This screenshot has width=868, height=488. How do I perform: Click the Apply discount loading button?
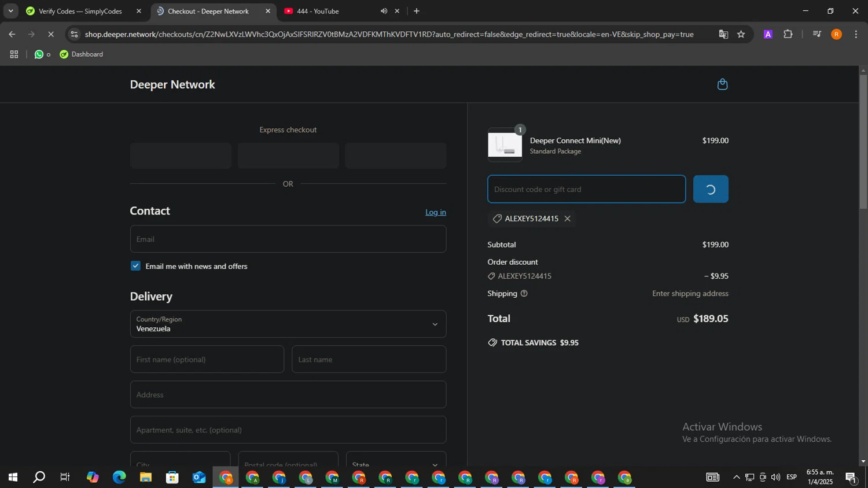pos(711,189)
